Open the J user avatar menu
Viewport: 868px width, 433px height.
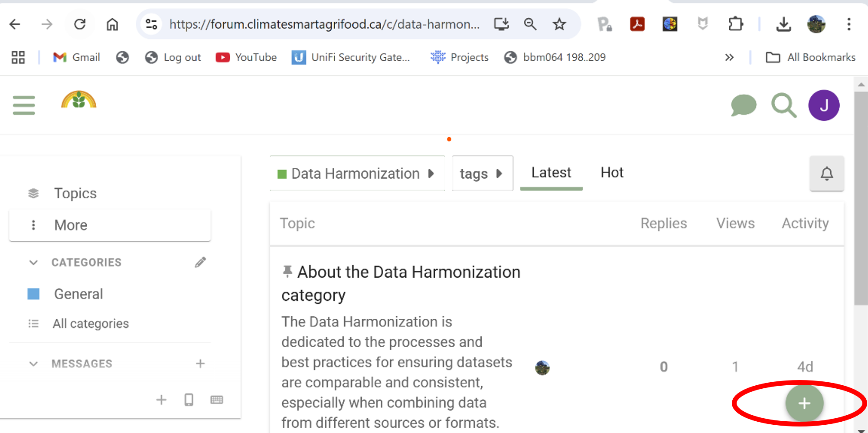tap(824, 105)
